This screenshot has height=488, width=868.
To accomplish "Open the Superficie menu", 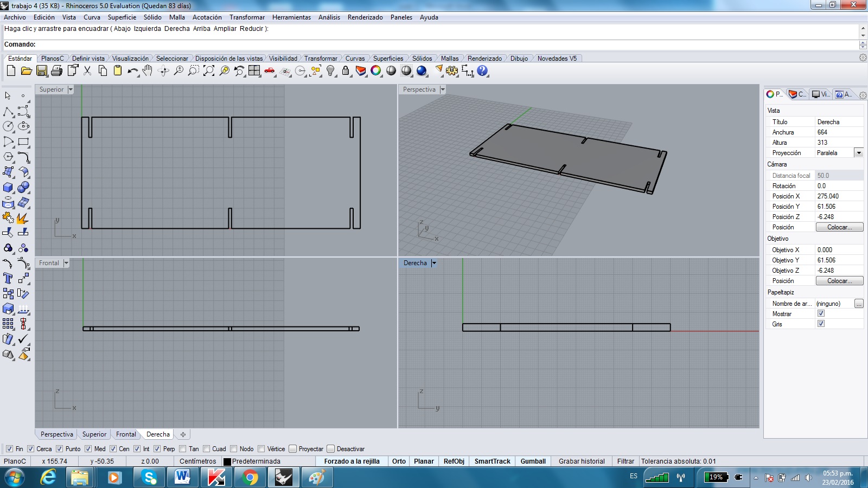I will pyautogui.click(x=122, y=17).
